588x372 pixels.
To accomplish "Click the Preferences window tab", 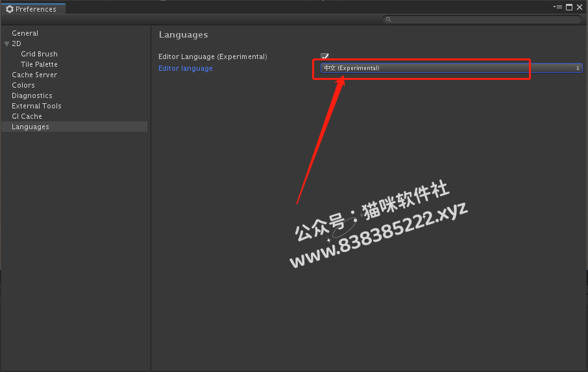I will pyautogui.click(x=33, y=9).
